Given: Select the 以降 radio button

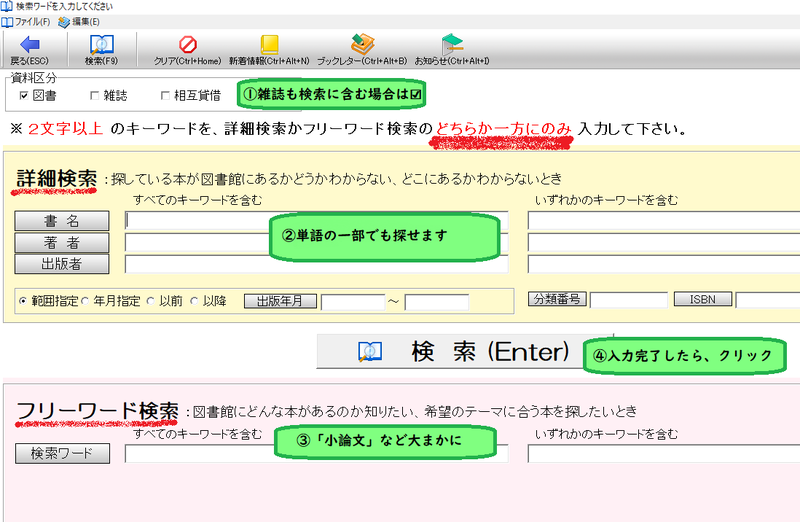Looking at the screenshot, I should [195, 300].
